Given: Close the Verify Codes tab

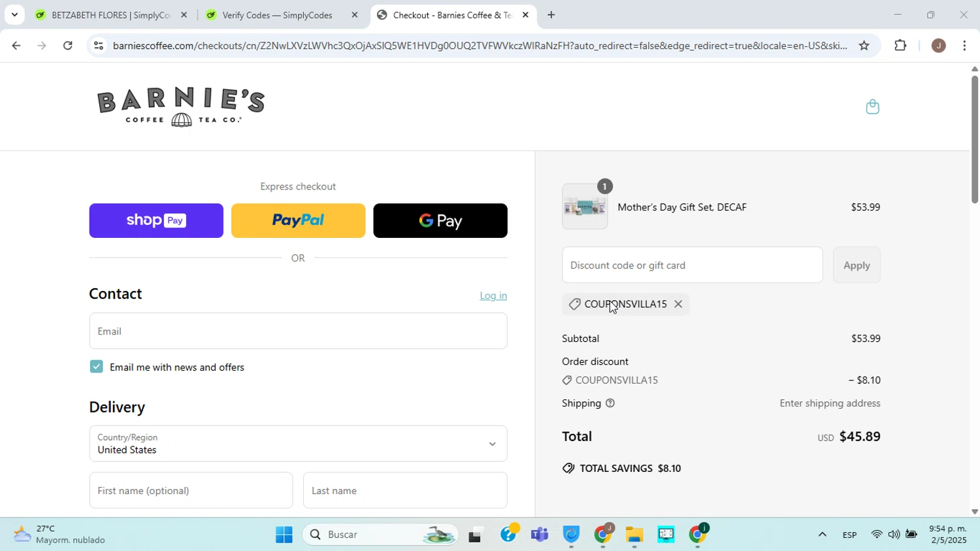Looking at the screenshot, I should point(355,14).
